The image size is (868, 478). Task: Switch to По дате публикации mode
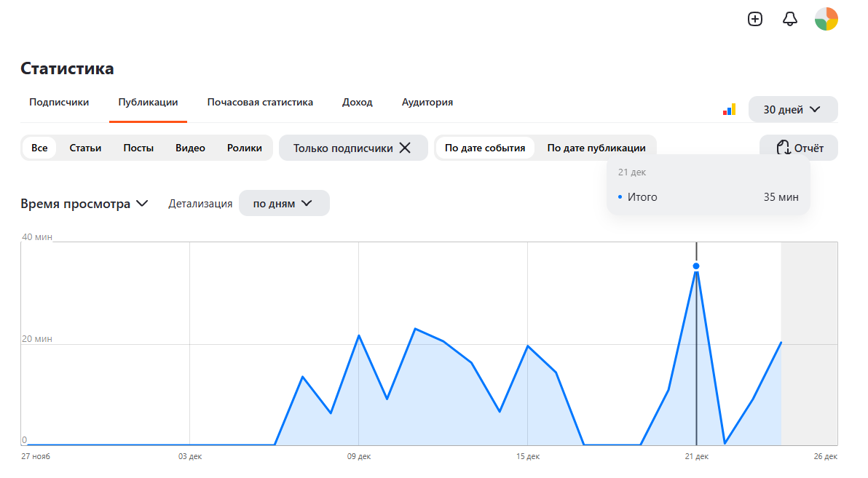click(596, 148)
